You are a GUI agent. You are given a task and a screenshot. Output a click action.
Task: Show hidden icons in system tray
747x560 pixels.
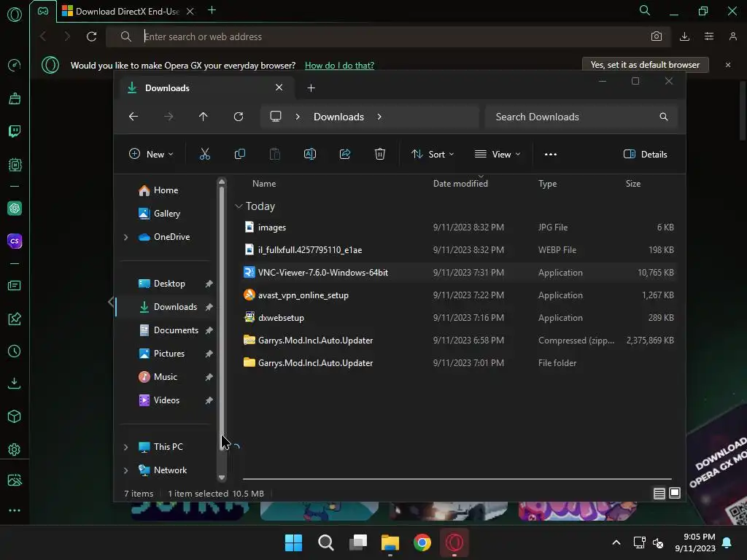coord(616,542)
